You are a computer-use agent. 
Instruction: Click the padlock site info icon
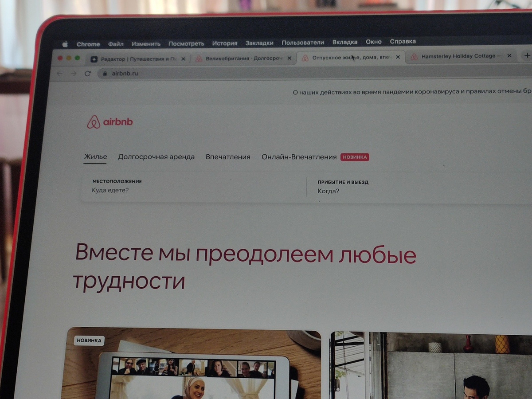(x=105, y=74)
